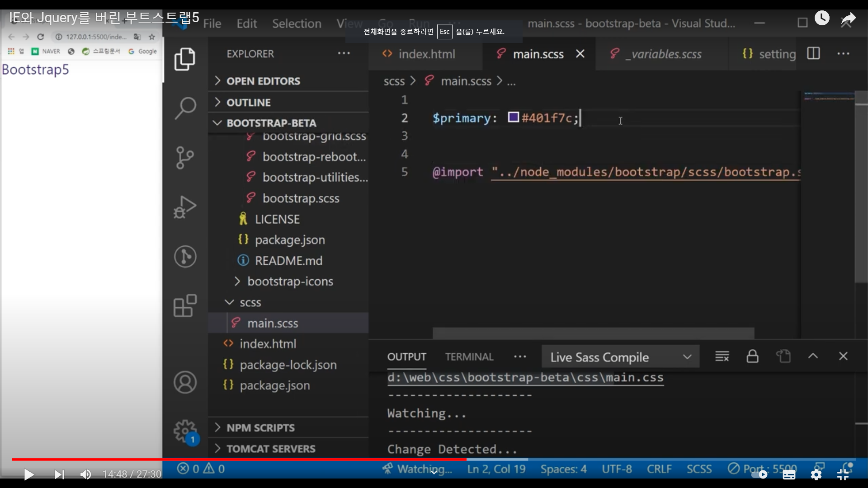Click the browser back arrow
Screen dimensions: 868x488
coord(12,37)
